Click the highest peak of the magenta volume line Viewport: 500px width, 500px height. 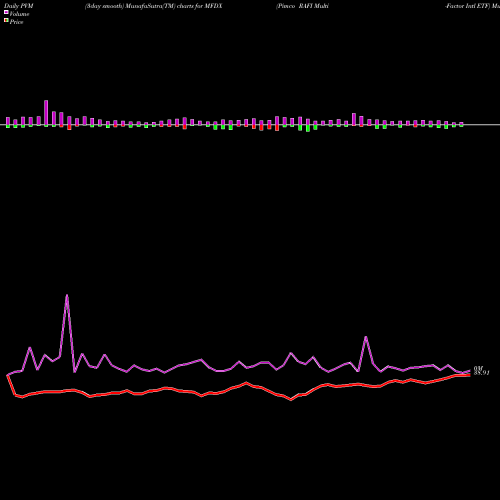(x=67, y=295)
